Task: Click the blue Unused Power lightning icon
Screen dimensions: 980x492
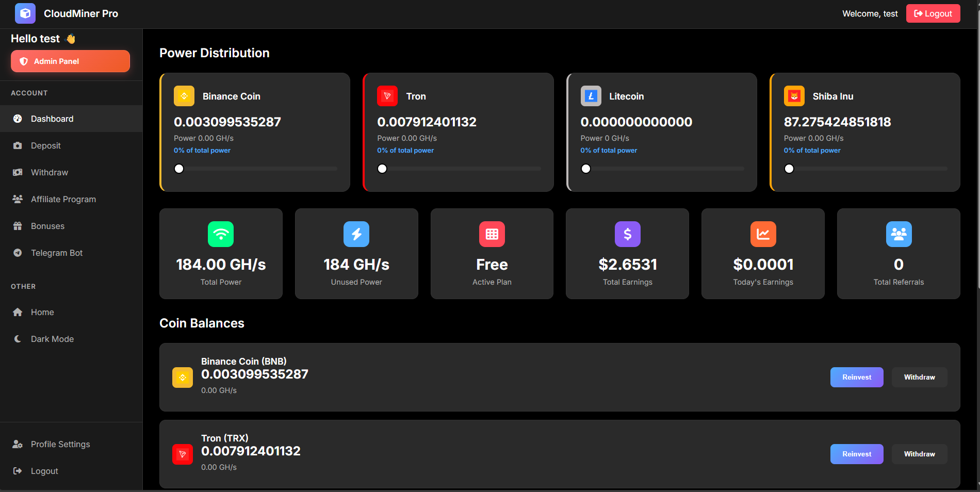Action: pos(356,234)
